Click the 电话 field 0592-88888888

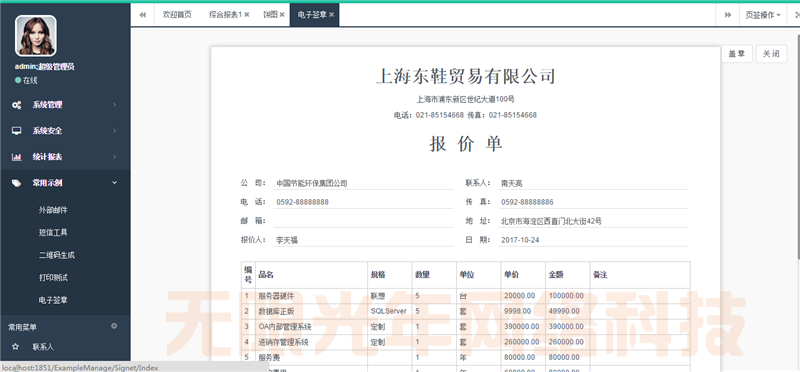[363, 202]
